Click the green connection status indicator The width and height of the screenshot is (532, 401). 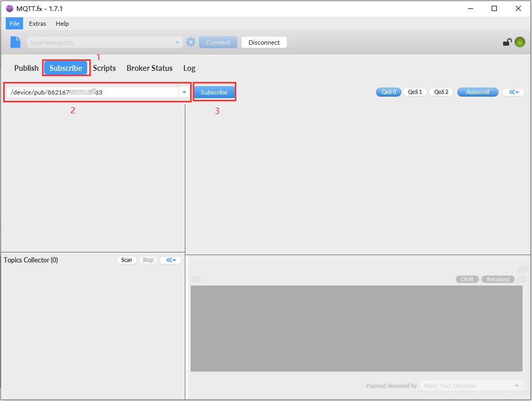(x=520, y=42)
